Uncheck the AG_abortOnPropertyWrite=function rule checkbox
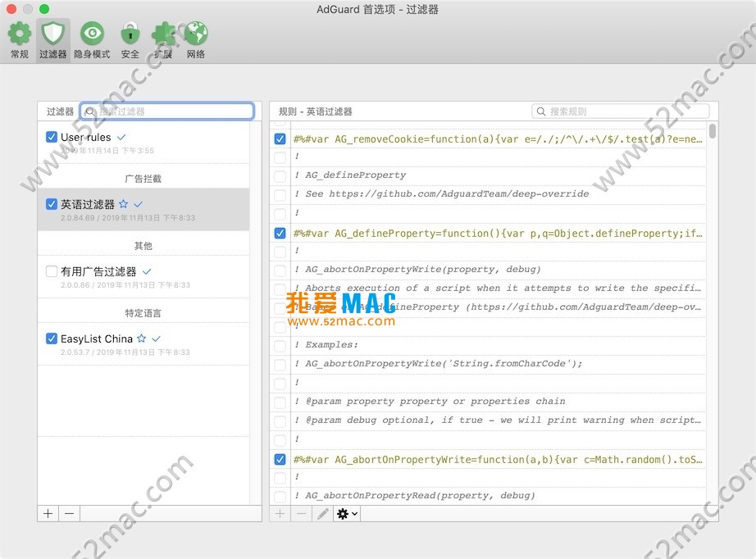Image resolution: width=756 pixels, height=559 pixels. pos(280,459)
